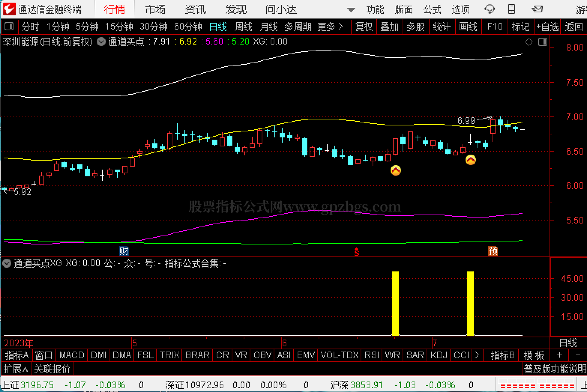Expand the title bar dropdown triangle
The image size is (587, 392).
pyautogui.click(x=351, y=10)
